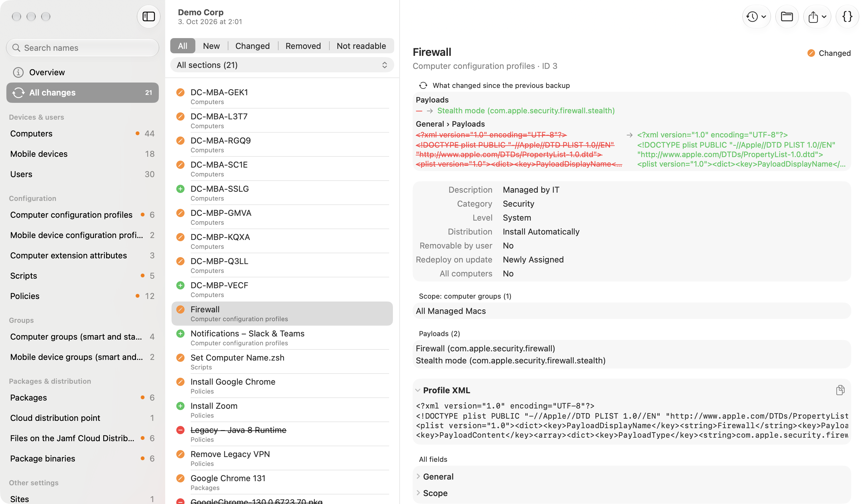Image resolution: width=864 pixels, height=504 pixels.
Task: Open Computer configuration profiles in sidebar
Action: [x=83, y=215]
